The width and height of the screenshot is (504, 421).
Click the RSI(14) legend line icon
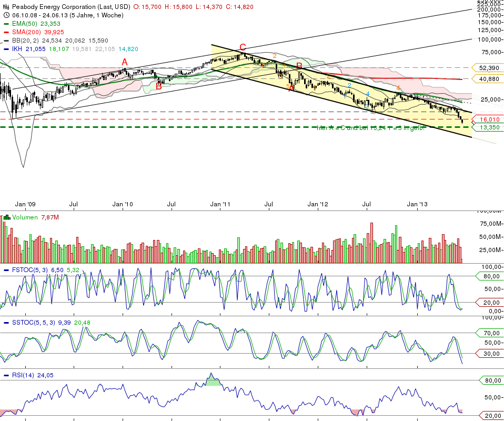(6, 375)
